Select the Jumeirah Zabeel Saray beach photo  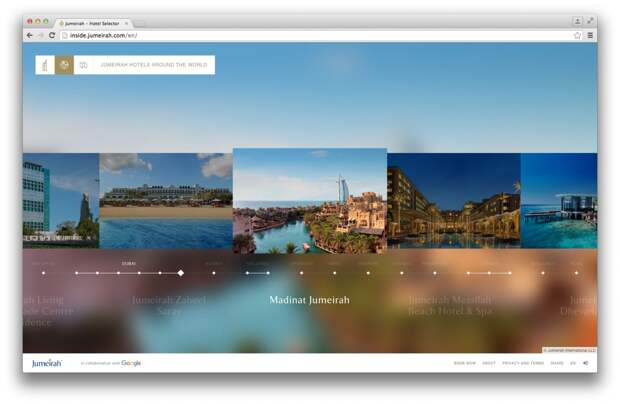(166, 201)
